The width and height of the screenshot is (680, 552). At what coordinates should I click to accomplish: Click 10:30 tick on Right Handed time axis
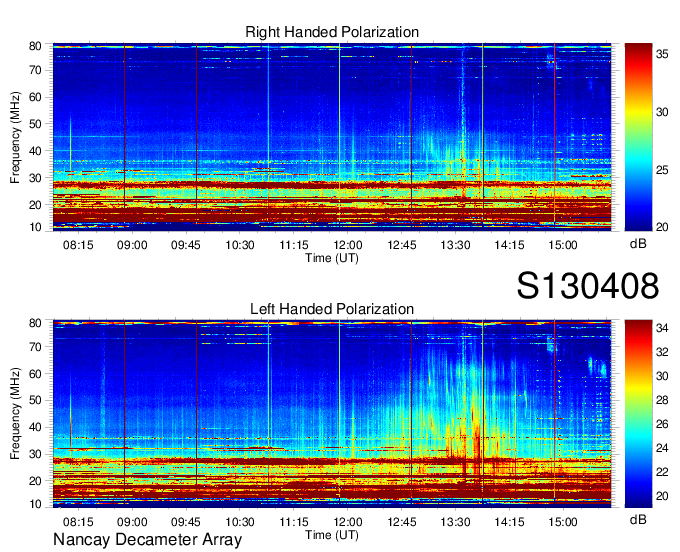(240, 245)
